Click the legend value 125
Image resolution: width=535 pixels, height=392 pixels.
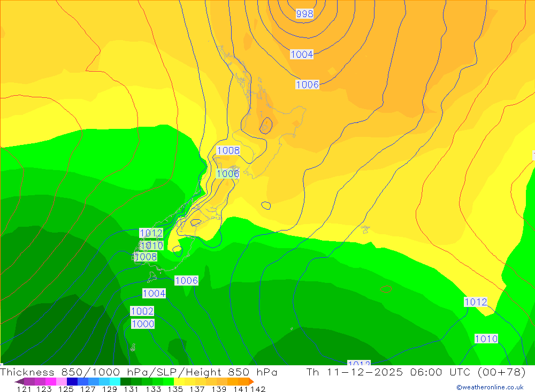[x=66, y=389]
